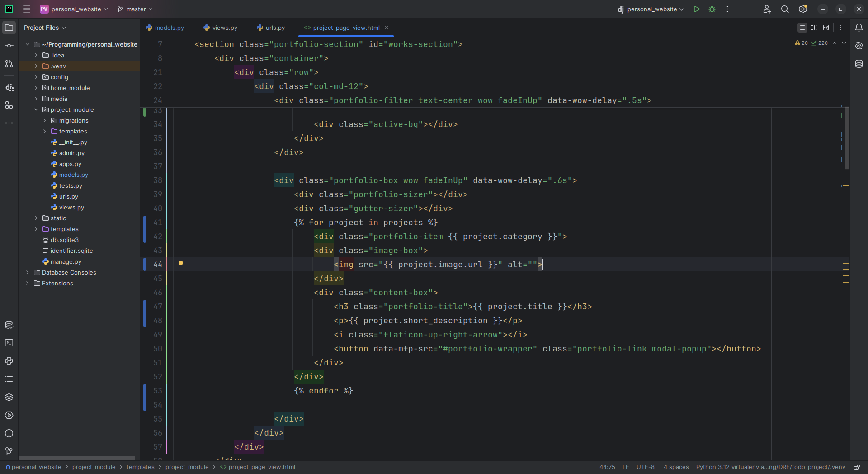Click the Python 3.12 virtualenv interpreter widget
The width and height of the screenshot is (868, 474).
[x=770, y=467]
